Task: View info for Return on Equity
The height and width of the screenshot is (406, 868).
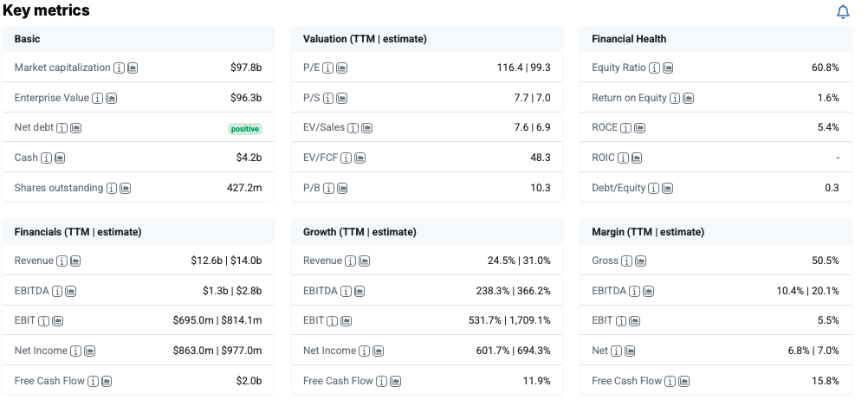Action: point(675,99)
